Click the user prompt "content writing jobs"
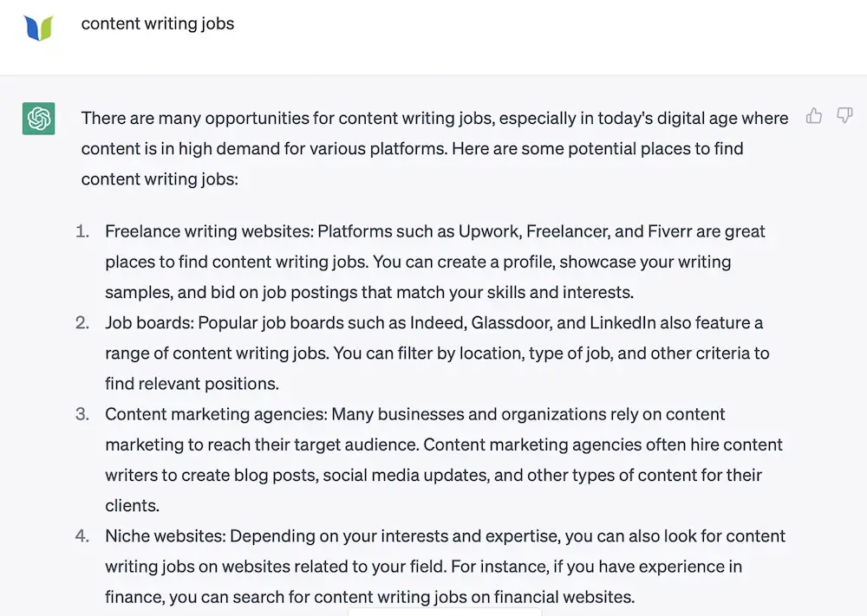The height and width of the screenshot is (616, 867). (158, 23)
